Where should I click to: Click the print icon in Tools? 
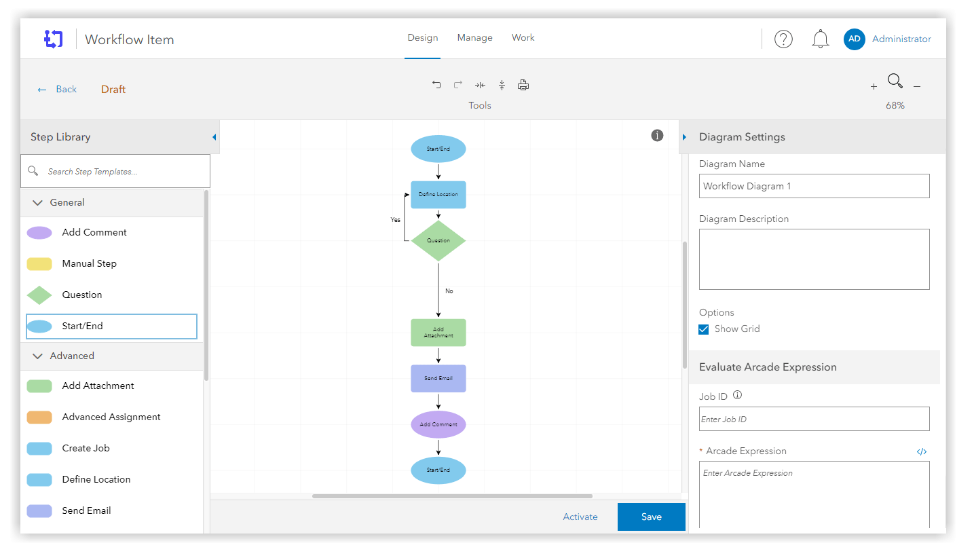(523, 85)
